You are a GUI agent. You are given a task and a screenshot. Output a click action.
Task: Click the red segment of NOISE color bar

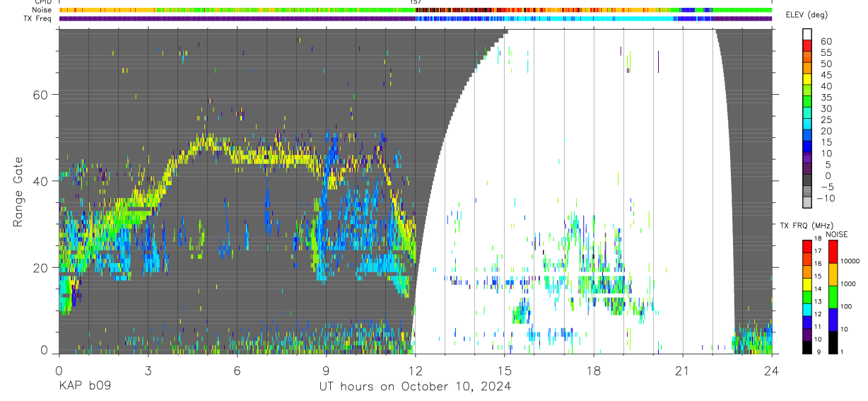point(833,252)
